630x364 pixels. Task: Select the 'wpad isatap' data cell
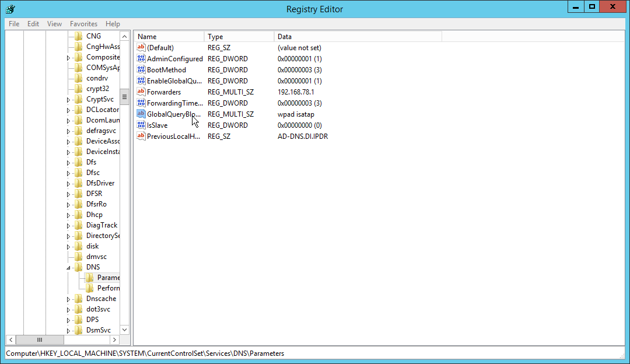click(x=296, y=114)
